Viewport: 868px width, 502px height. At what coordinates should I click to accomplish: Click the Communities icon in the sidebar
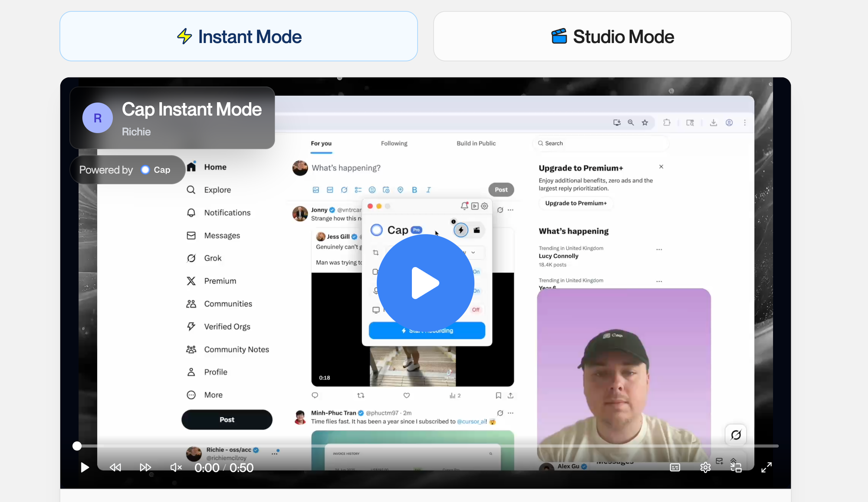[x=191, y=304]
